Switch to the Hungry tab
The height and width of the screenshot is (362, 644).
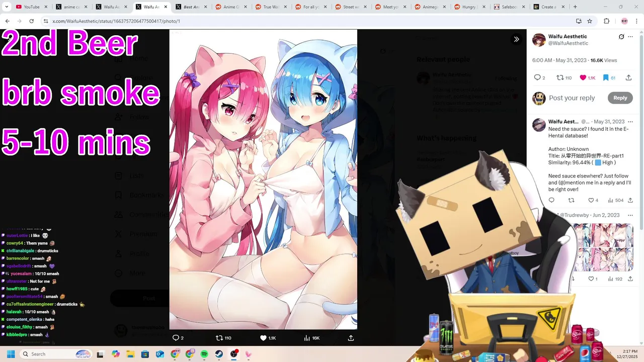(469, 7)
